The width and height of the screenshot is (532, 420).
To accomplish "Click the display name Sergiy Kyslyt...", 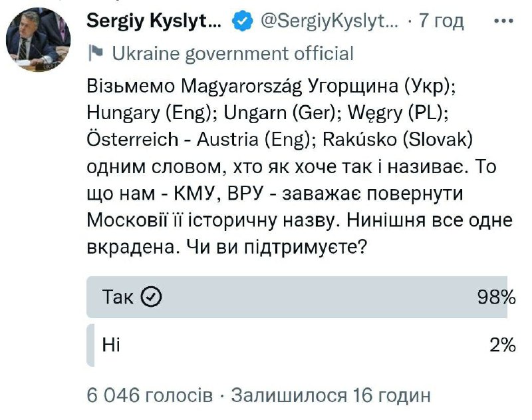I will point(154,21).
